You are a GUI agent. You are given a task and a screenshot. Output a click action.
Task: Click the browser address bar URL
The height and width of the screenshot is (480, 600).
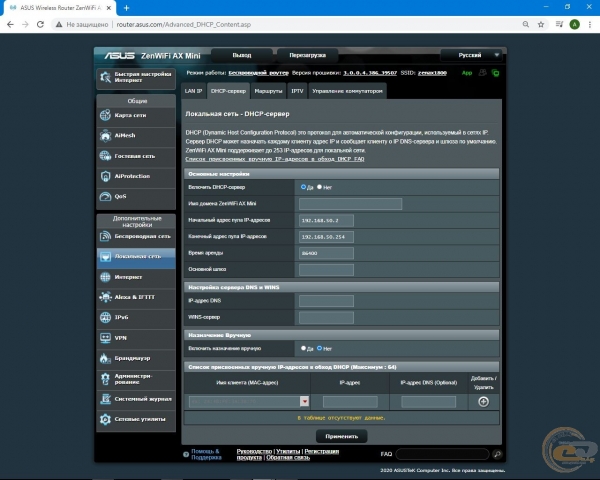pyautogui.click(x=184, y=24)
